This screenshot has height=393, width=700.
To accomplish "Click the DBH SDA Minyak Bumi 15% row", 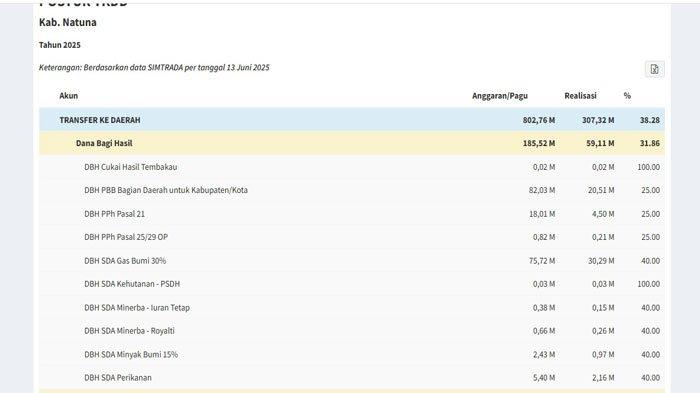I will tap(352, 355).
